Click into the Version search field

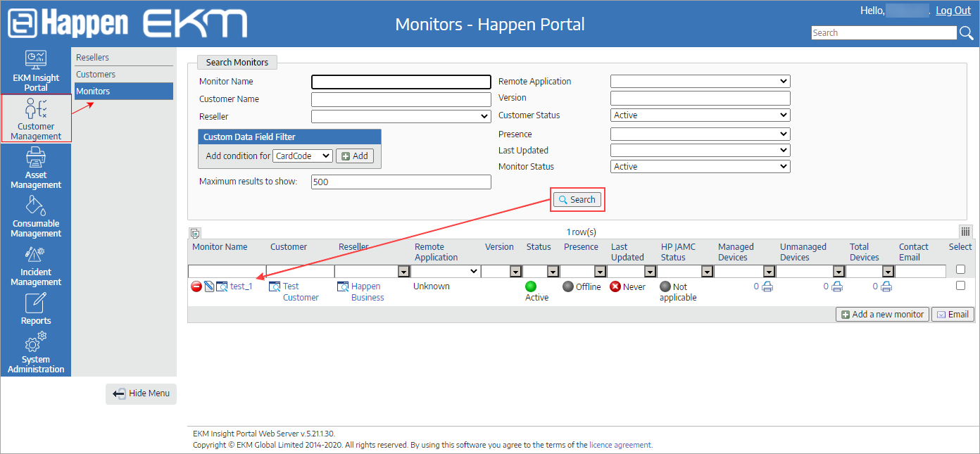point(701,98)
